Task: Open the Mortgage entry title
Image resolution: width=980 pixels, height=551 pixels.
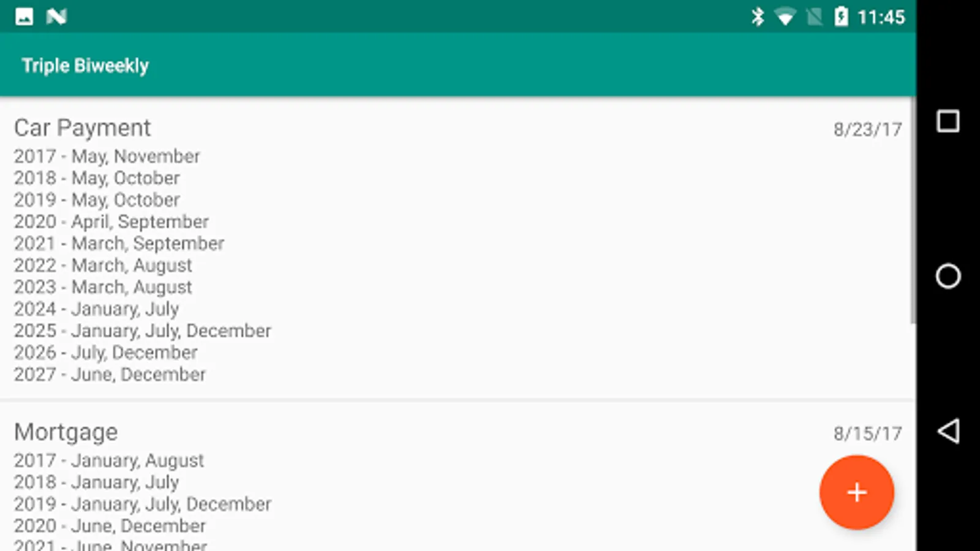Action: (66, 432)
